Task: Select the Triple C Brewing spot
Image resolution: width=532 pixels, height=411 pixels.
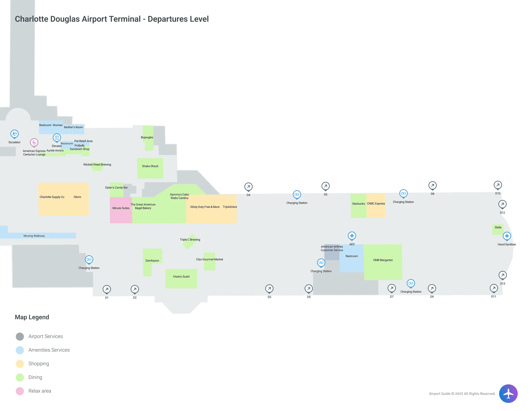Action: (x=190, y=242)
